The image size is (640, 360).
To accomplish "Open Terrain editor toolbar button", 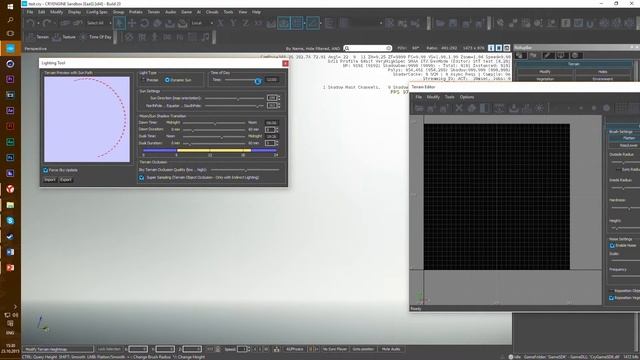I will coord(38,37).
